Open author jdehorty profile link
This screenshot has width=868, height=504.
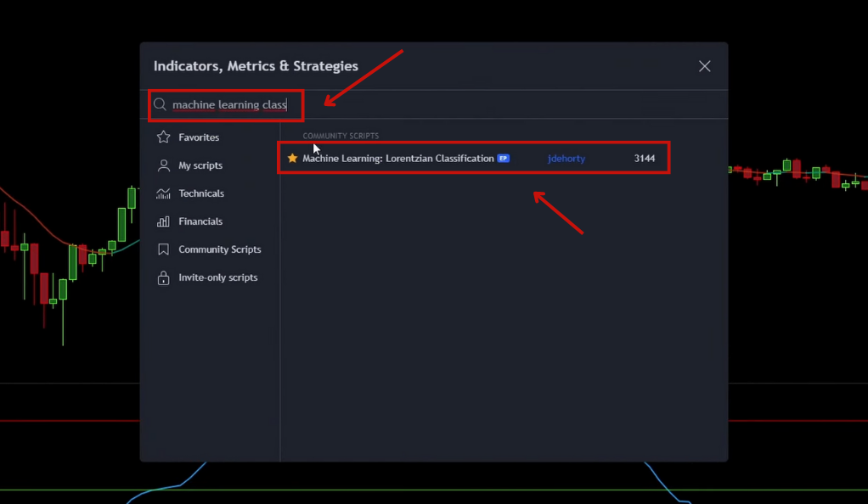[566, 158]
